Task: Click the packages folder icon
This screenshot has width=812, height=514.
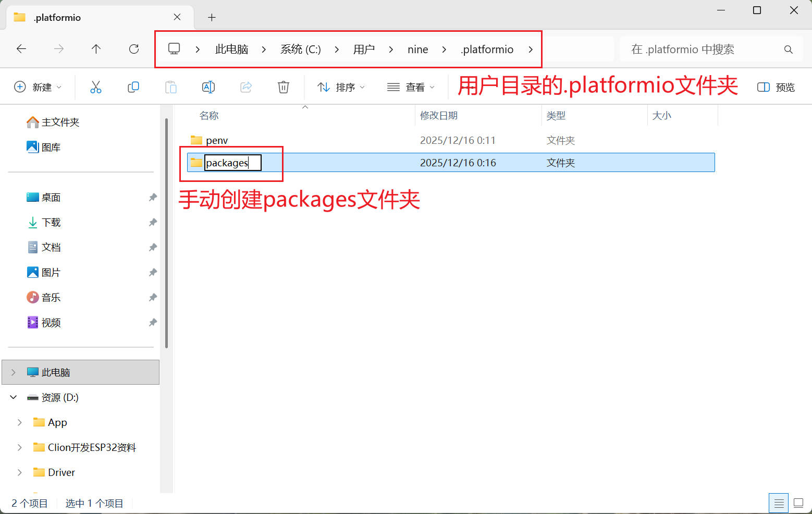Action: click(x=196, y=163)
